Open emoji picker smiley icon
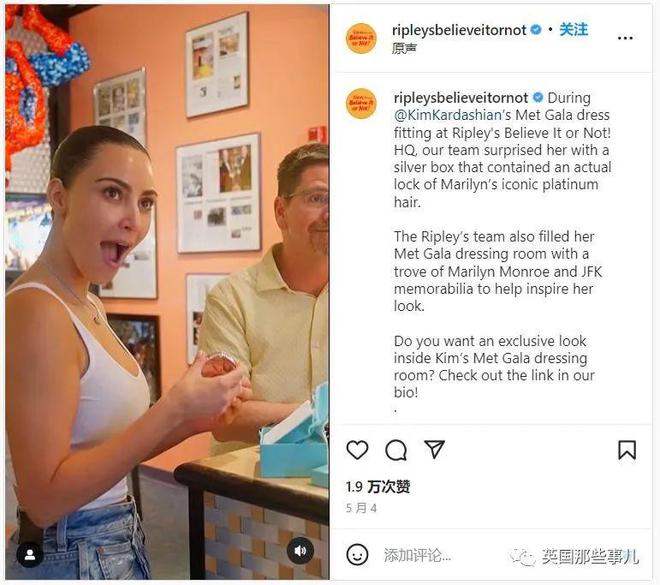This screenshot has height=585, width=660. [357, 554]
